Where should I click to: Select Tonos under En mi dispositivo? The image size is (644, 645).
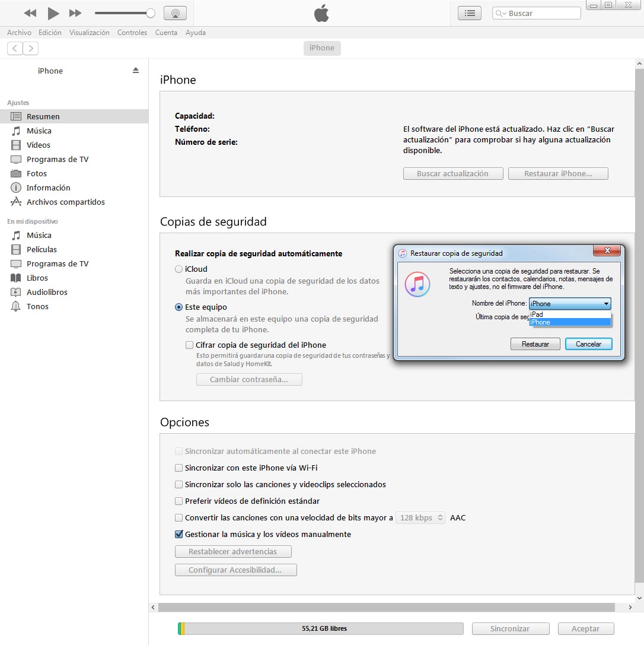pos(37,306)
